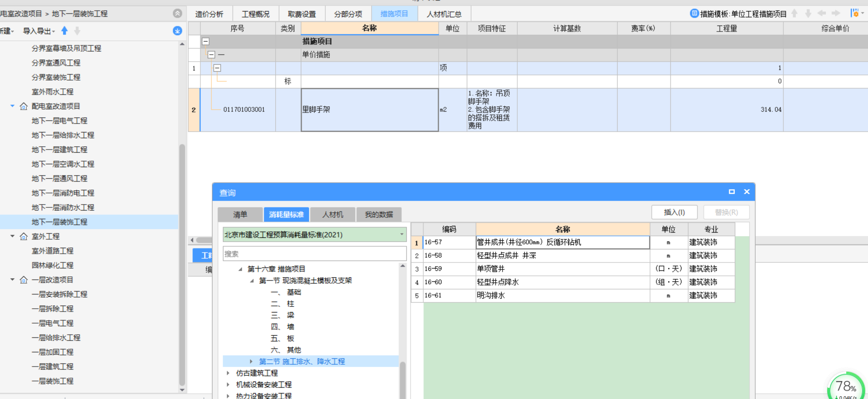Click chapter tree scrollbar up arrow
This screenshot has width=868, height=399.
403,266
